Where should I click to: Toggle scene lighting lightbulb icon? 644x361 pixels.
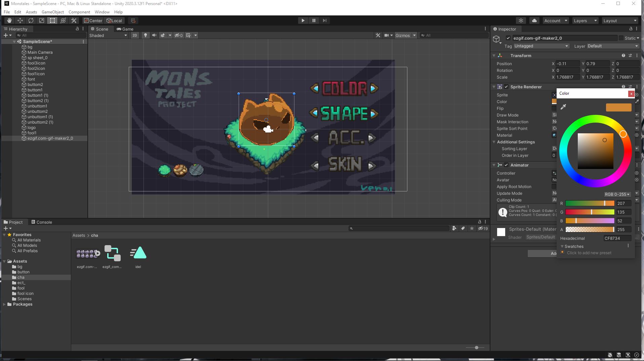pyautogui.click(x=145, y=35)
